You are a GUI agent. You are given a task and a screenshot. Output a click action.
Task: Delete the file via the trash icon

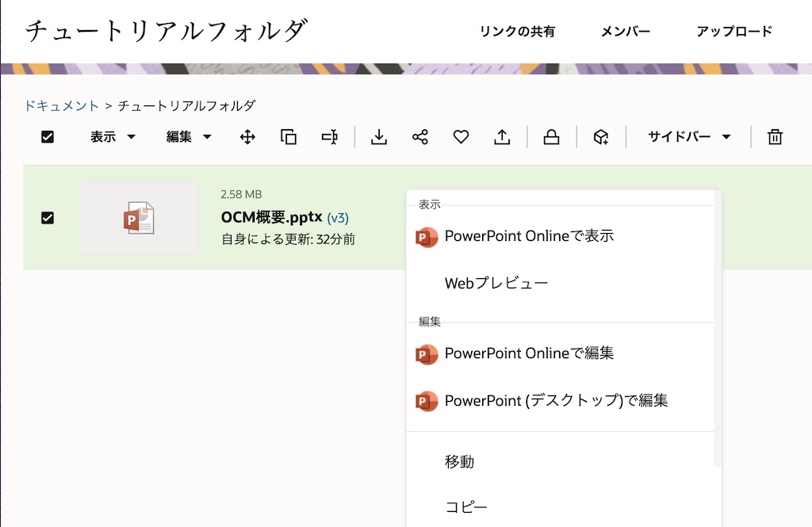click(x=775, y=136)
